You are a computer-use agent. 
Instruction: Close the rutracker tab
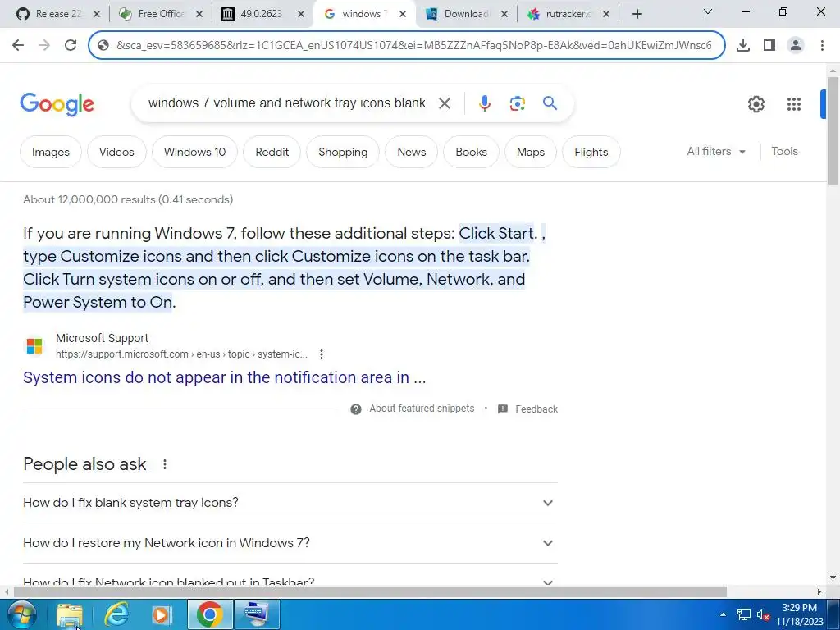click(606, 14)
